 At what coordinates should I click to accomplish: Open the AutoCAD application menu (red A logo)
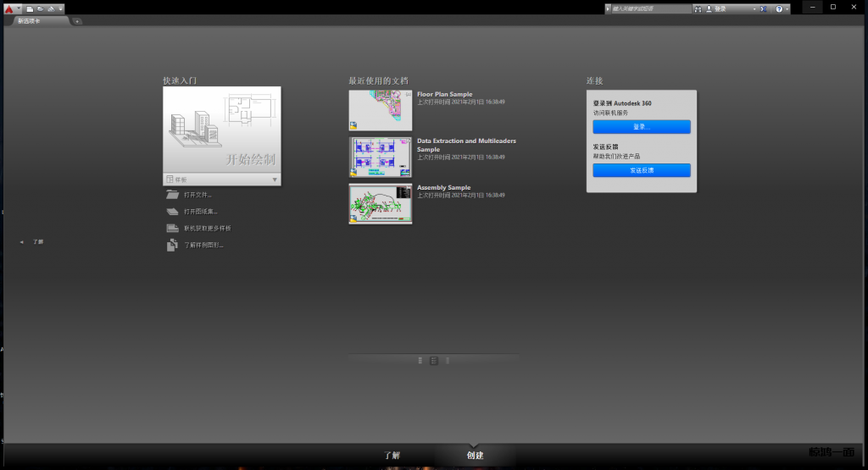click(x=8, y=8)
